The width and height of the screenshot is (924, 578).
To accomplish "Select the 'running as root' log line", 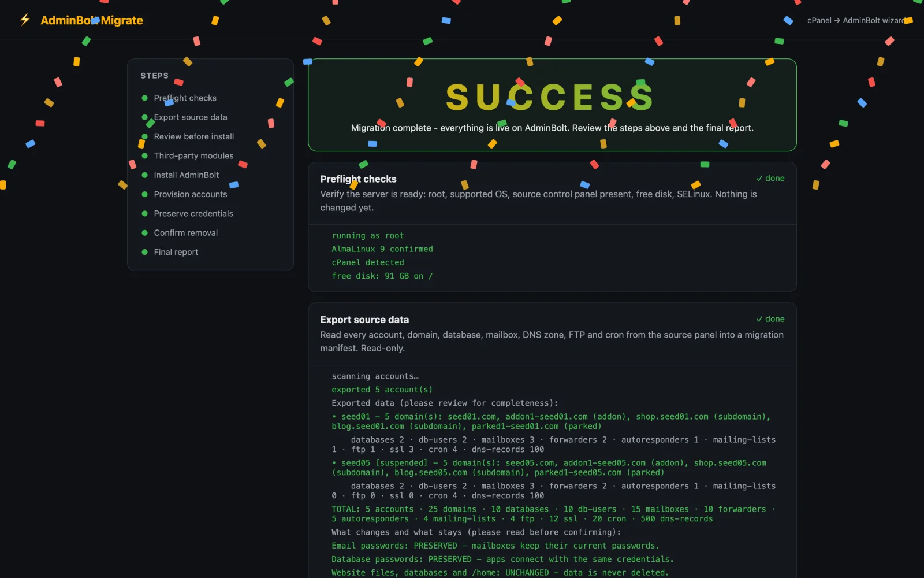I will (368, 236).
